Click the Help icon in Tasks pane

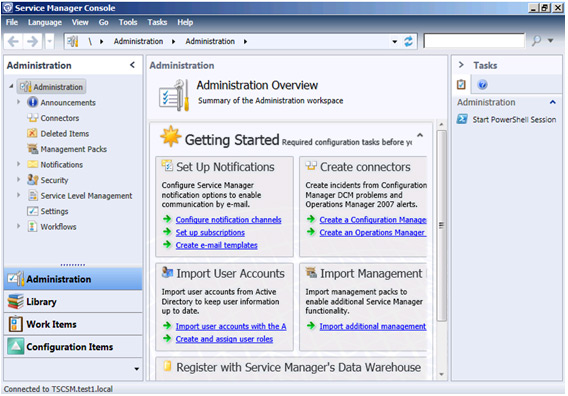[x=482, y=84]
